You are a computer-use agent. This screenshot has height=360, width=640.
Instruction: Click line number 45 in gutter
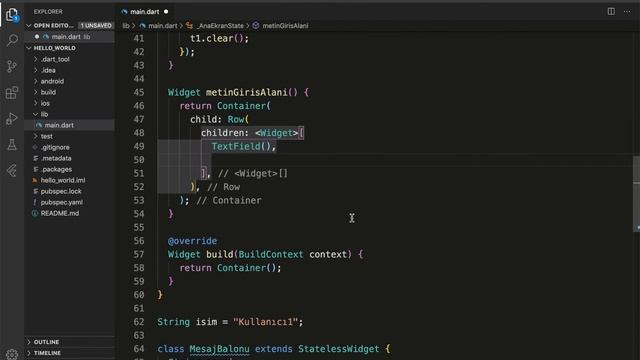[139, 93]
